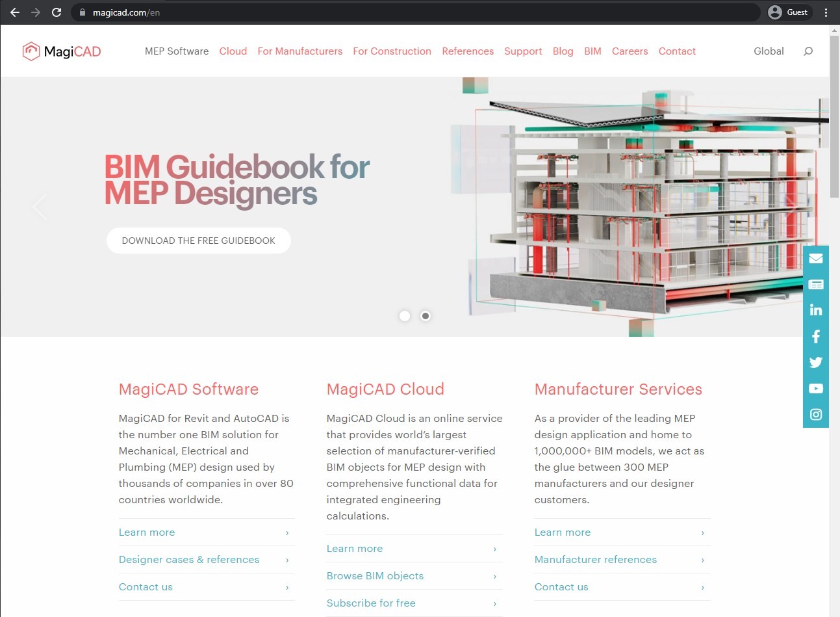Open the Browse BIM objects link
The image size is (840, 617).
[x=375, y=576]
